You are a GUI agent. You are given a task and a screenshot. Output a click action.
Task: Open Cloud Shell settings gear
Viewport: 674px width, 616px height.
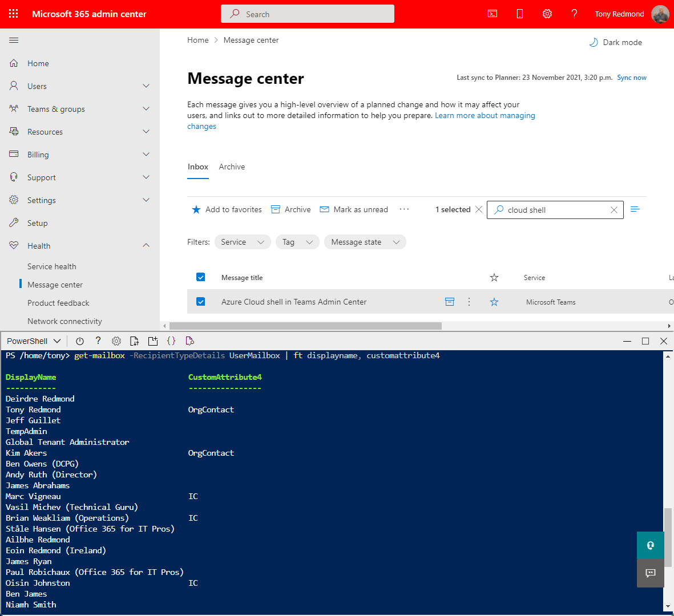point(116,341)
